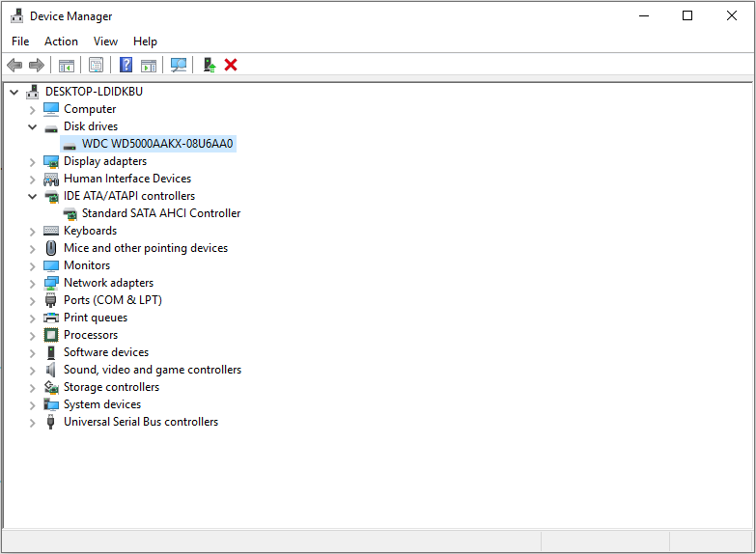Image resolution: width=756 pixels, height=554 pixels.
Task: Click the Processors chip icon
Action: coord(51,335)
